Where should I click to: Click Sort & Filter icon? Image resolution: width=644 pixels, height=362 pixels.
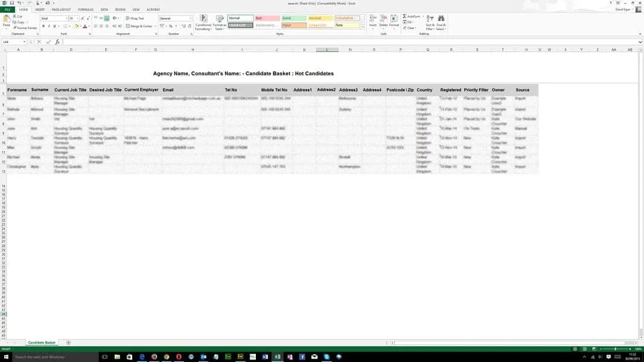[x=430, y=19]
